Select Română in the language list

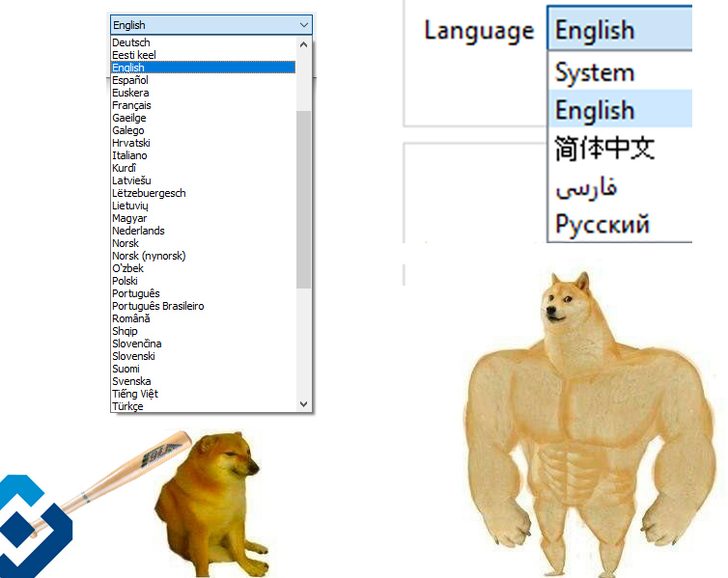[x=204, y=317]
